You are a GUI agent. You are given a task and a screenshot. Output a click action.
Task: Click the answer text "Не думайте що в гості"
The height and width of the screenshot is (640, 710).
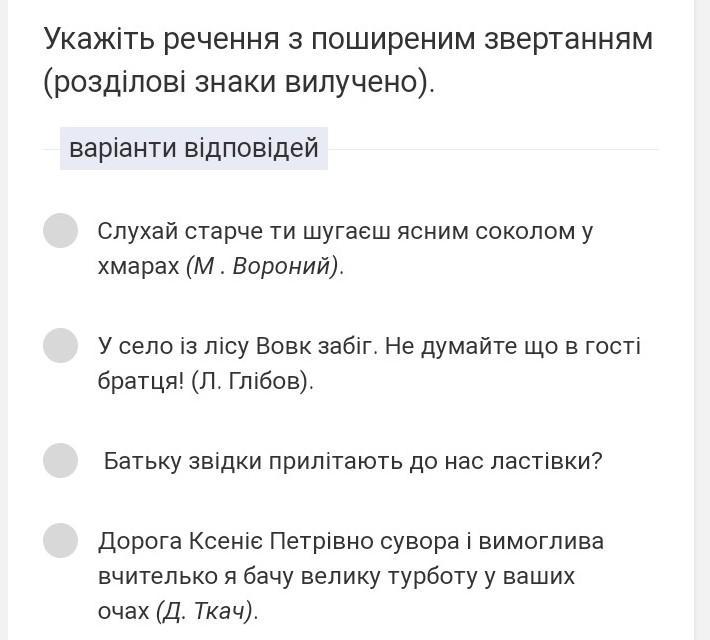point(513,346)
